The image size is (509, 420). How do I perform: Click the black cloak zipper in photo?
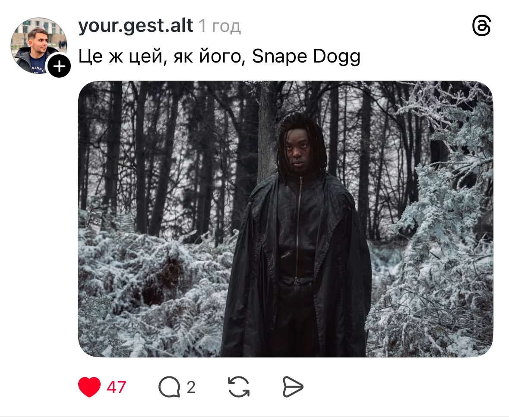299,227
